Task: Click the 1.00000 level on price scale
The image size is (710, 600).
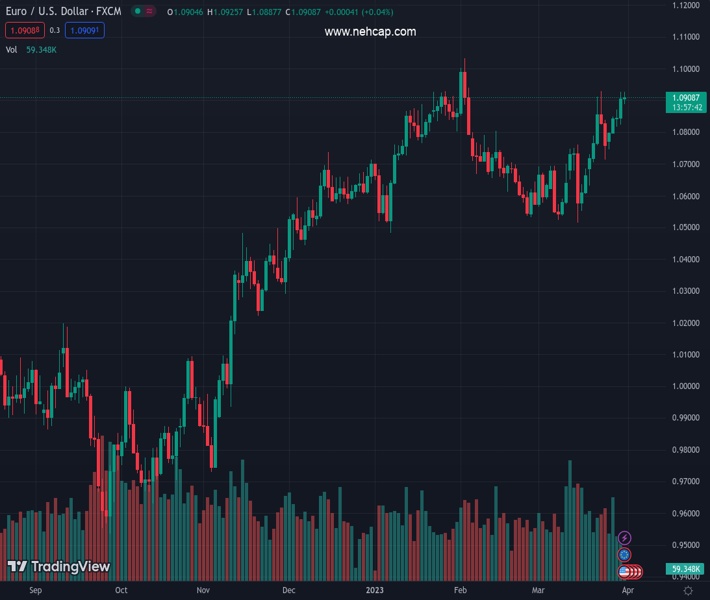Action: pos(686,386)
